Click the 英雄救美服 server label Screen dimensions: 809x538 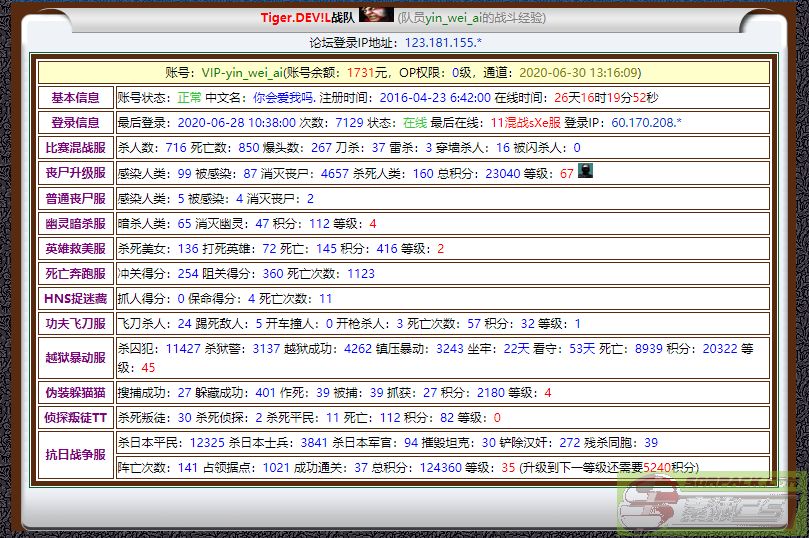[x=75, y=248]
